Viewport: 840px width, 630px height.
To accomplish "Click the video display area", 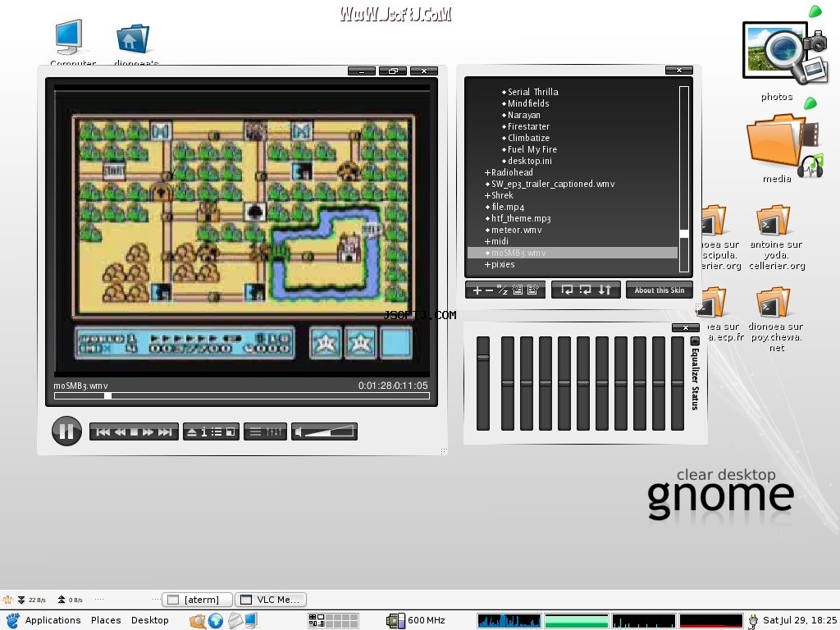I will coord(242,231).
